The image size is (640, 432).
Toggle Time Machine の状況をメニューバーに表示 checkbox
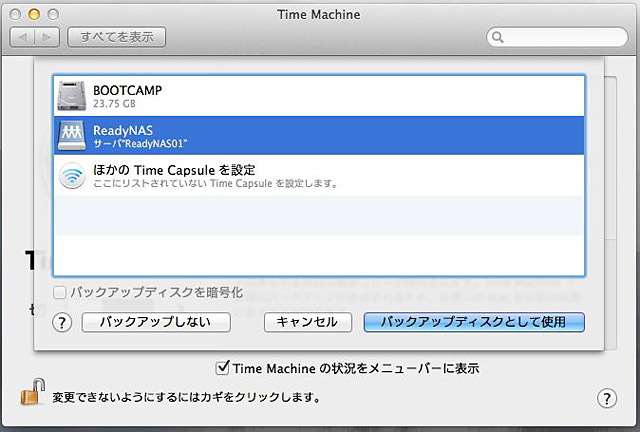(x=223, y=368)
